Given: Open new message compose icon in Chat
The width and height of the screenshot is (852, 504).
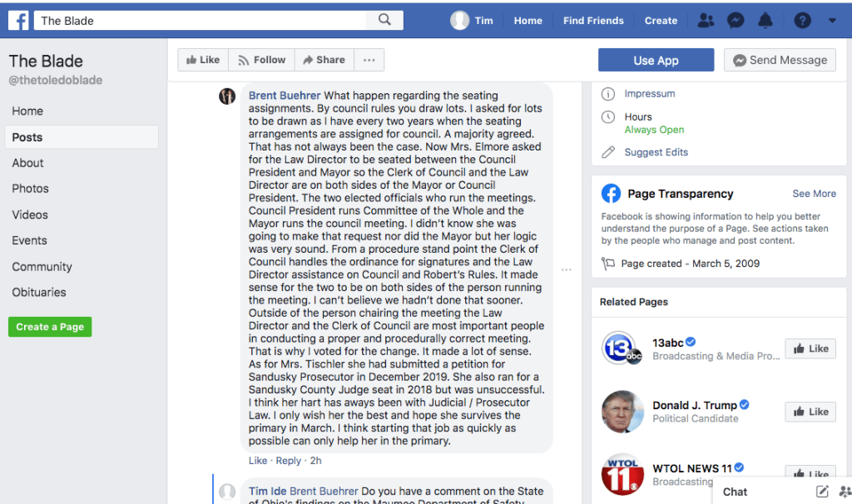Looking at the screenshot, I should 822,492.
